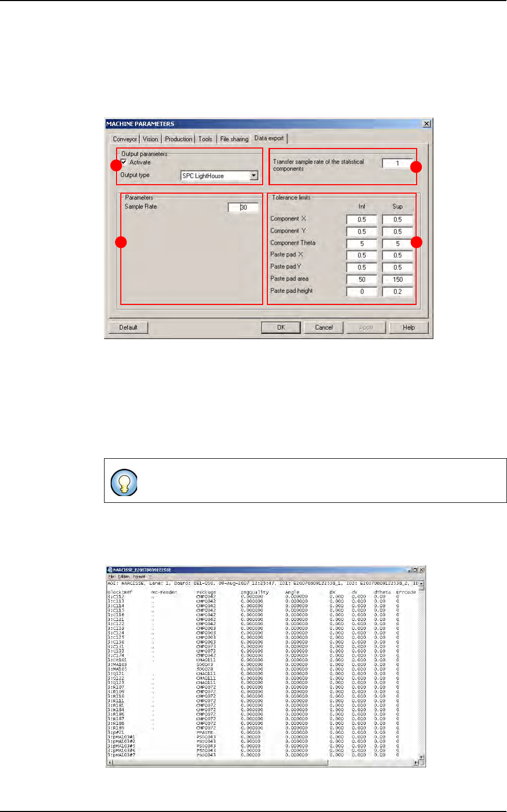Click the Transfer sample rate input field
Image resolution: width=507 pixels, height=812 pixels.
tap(397, 163)
